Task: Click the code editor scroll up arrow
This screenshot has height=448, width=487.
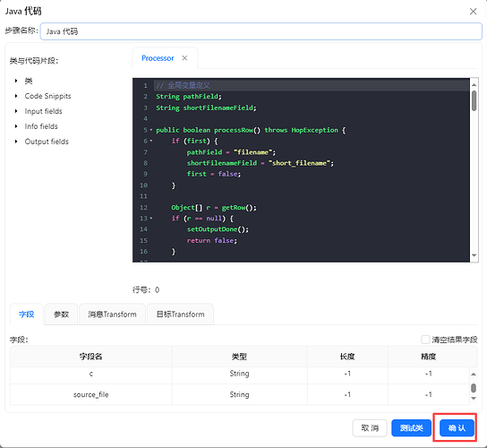Action: tap(474, 84)
